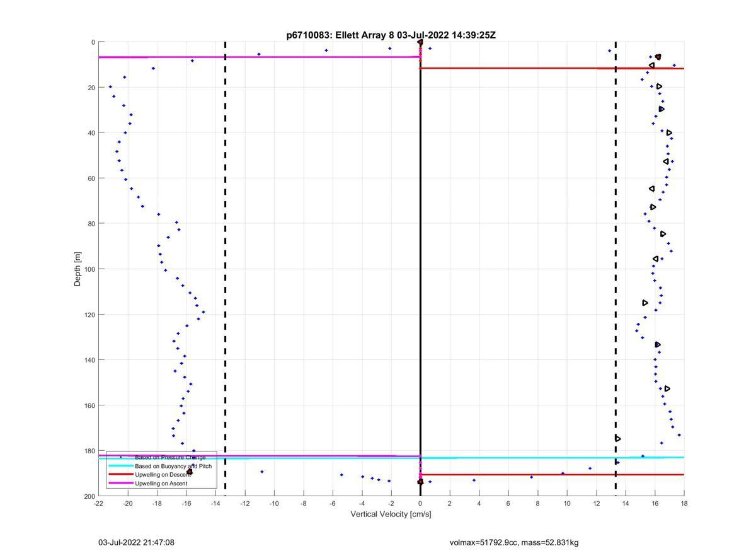
Task: Click x-axis tick label '-12'
Action: pos(244,503)
